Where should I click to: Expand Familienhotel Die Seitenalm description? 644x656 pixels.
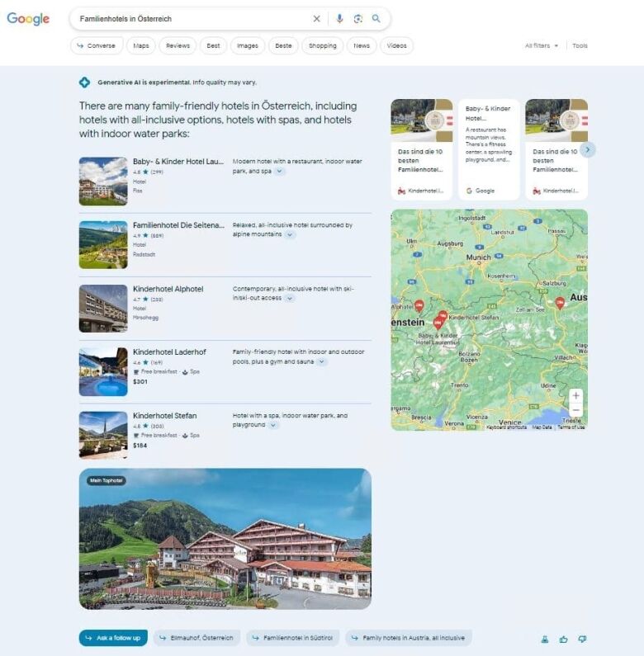pyautogui.click(x=290, y=234)
